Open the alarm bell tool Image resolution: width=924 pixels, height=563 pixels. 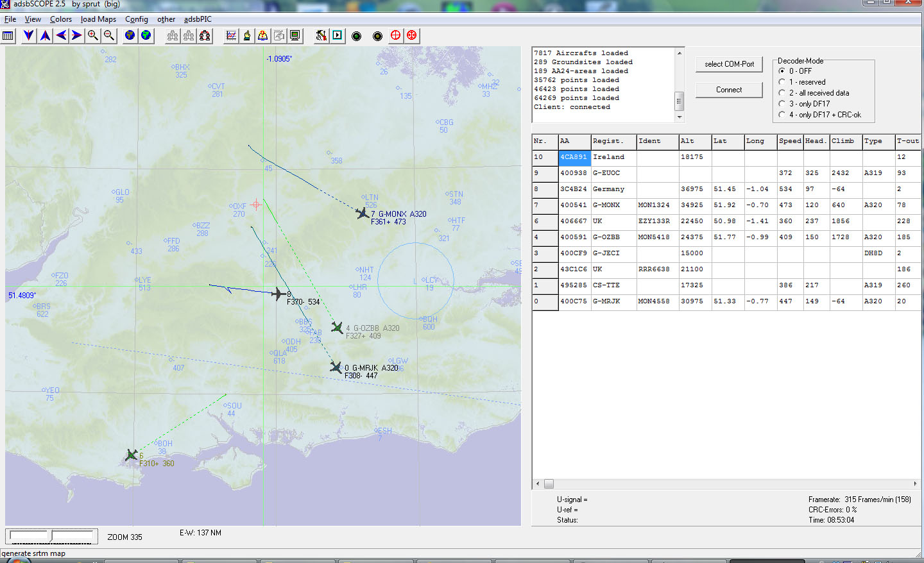pyautogui.click(x=263, y=35)
